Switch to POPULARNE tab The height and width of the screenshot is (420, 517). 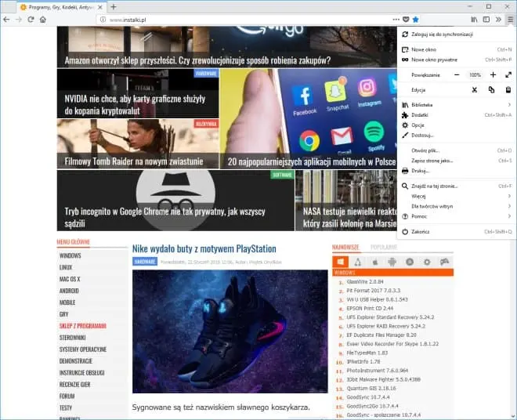point(384,247)
